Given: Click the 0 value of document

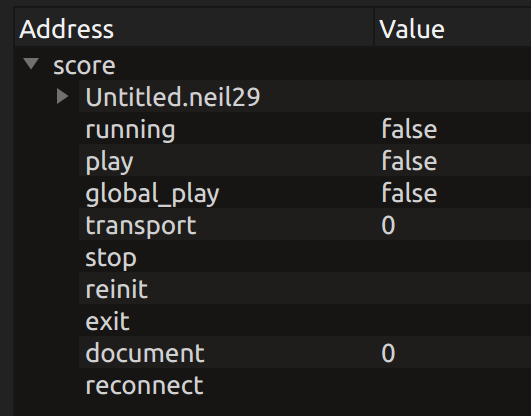Looking at the screenshot, I should pos(388,353).
